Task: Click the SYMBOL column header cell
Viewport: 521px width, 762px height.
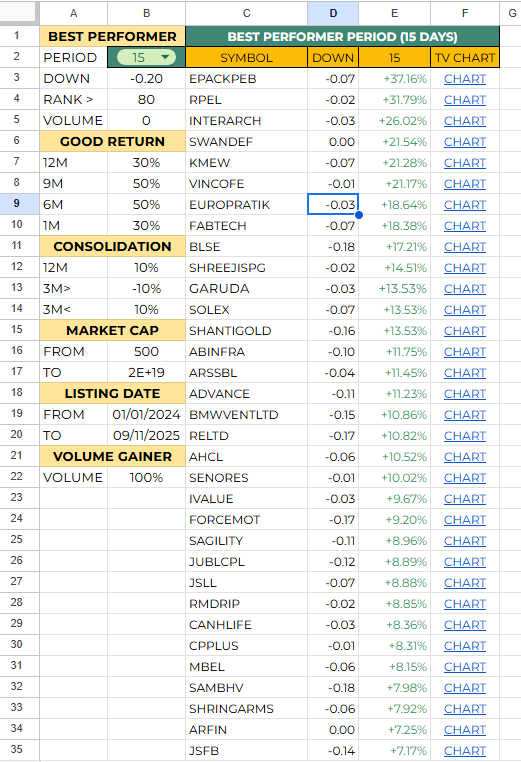Action: click(x=246, y=57)
